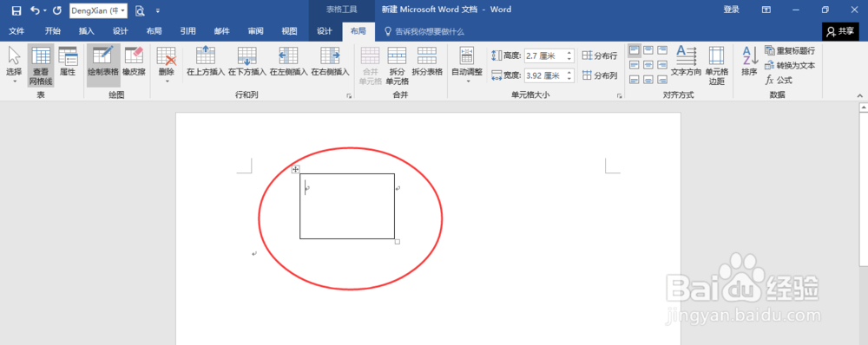Select align center left cell alignment
868x345 pixels.
point(635,65)
